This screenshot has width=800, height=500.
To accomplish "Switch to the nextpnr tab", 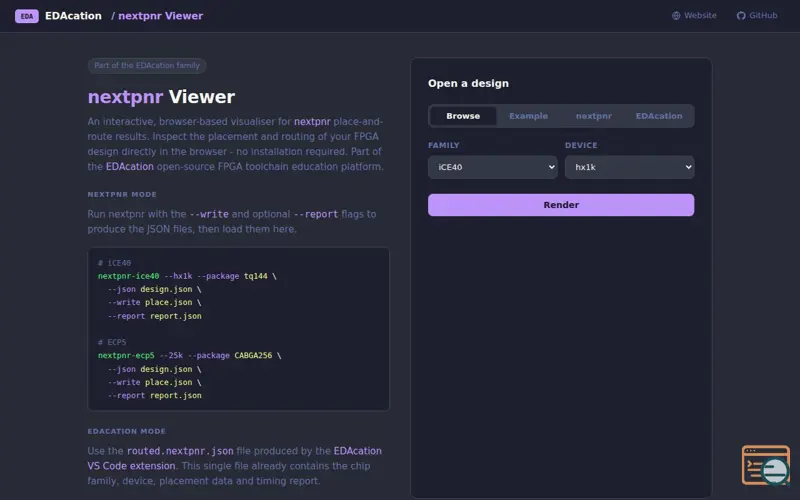I will (593, 116).
